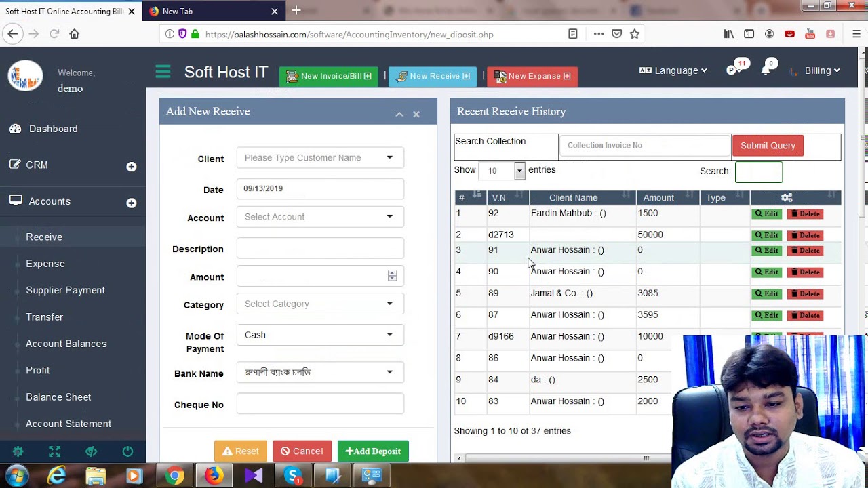
Task: Edit the d2713 receive row
Action: [x=767, y=236]
